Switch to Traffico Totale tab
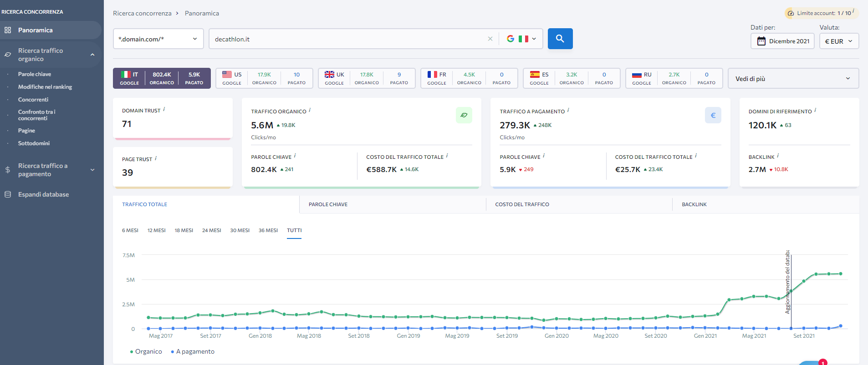 point(206,204)
